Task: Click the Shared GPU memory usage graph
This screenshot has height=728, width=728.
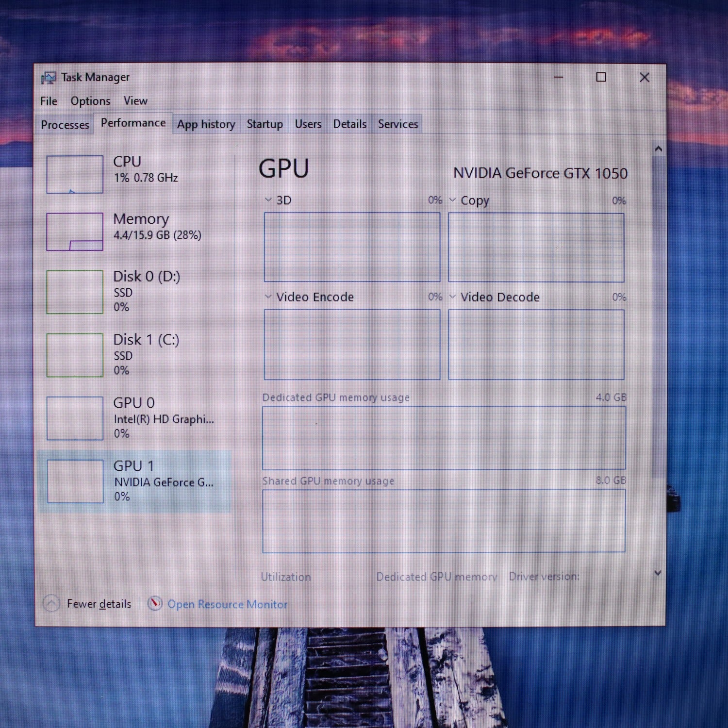Action: [444, 521]
